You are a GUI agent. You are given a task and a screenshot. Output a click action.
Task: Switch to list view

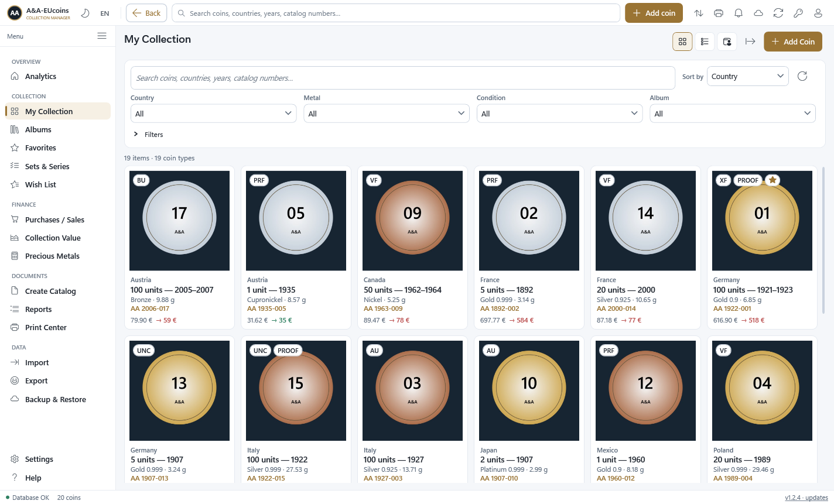(705, 42)
